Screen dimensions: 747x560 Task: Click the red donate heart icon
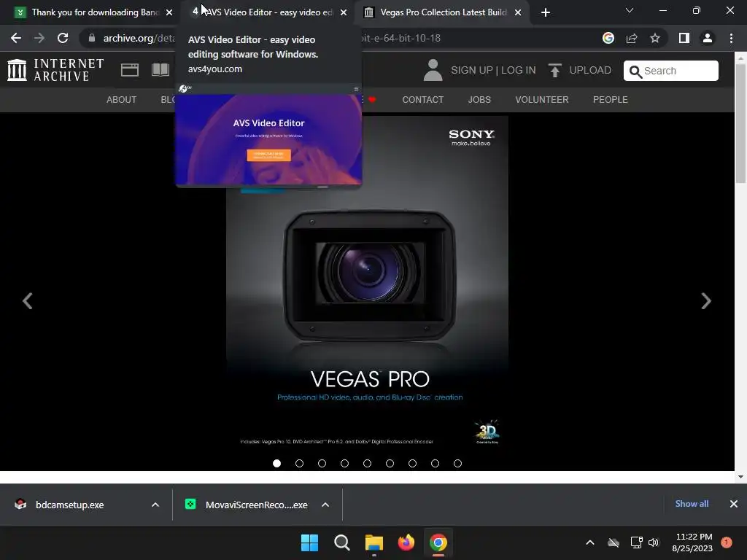(372, 99)
